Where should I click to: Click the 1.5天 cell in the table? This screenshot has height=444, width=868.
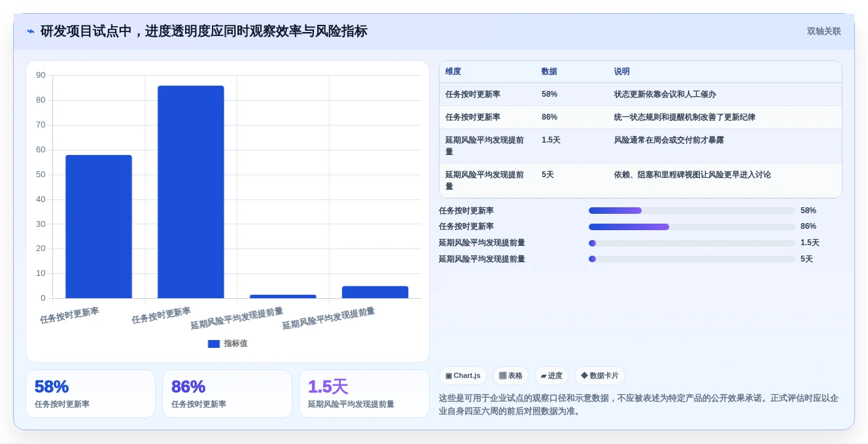(x=551, y=140)
